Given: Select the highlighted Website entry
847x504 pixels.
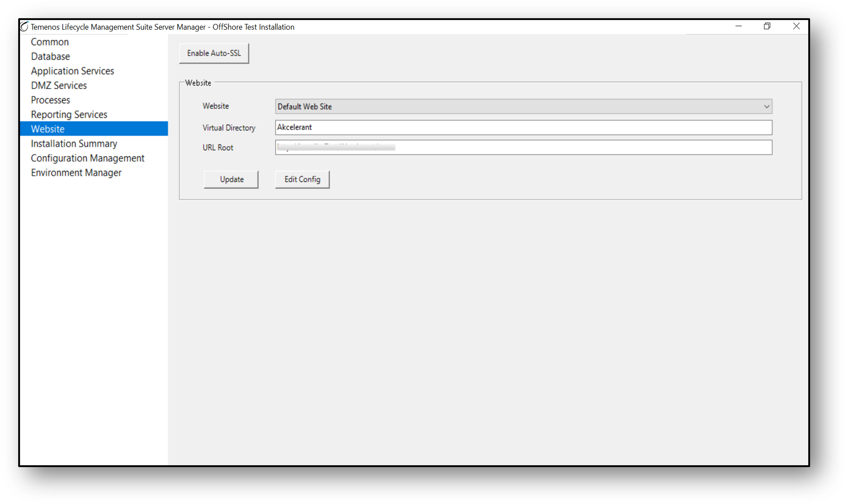Looking at the screenshot, I should (x=94, y=129).
